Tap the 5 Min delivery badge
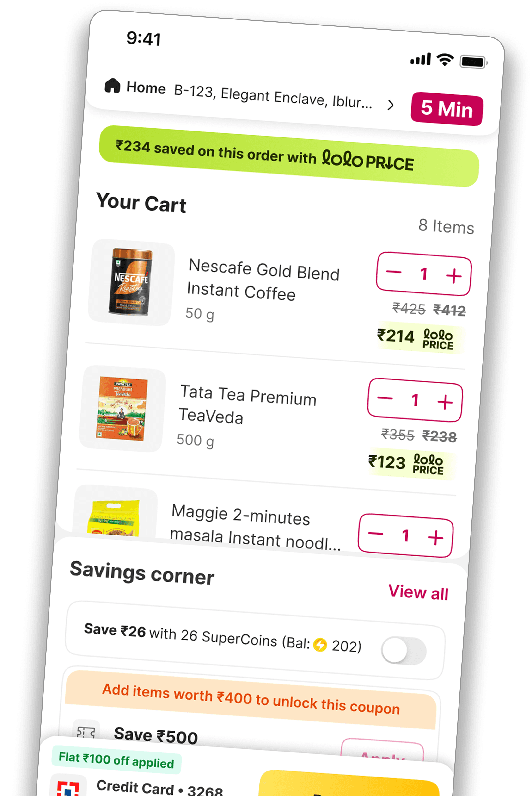 [x=446, y=109]
